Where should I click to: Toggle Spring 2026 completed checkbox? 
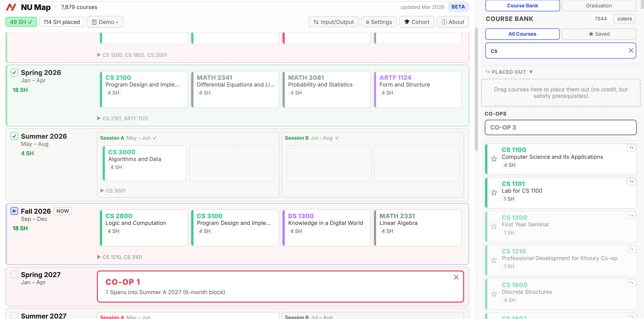coord(14,72)
